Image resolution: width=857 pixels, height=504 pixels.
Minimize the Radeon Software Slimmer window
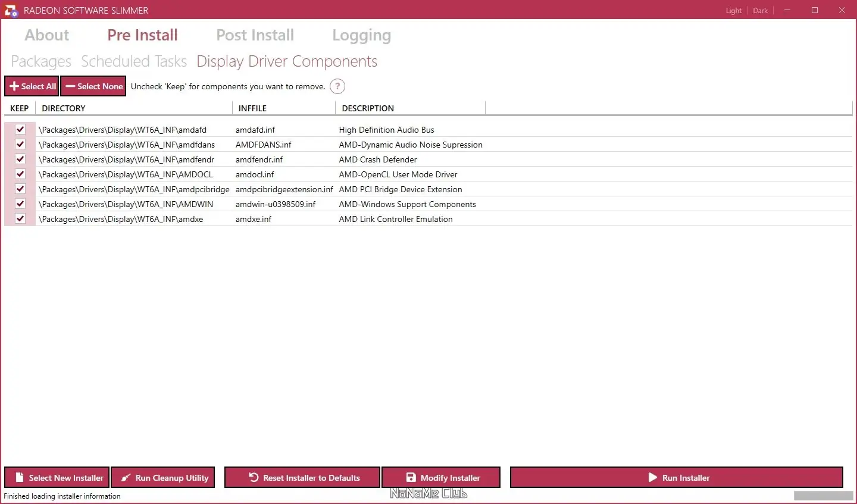coord(787,10)
